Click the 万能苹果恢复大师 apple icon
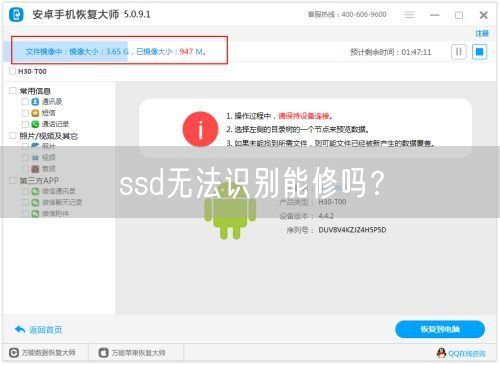This screenshot has height=365, width=500. pyautogui.click(x=104, y=353)
